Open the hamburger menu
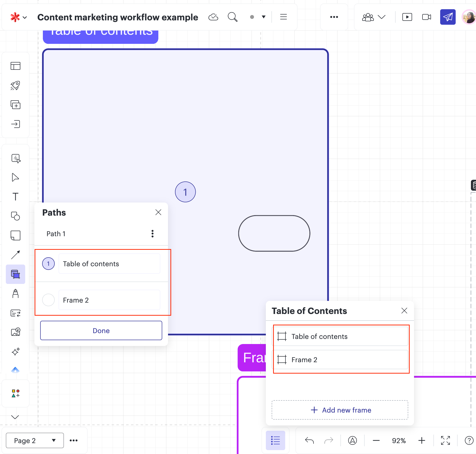Screen dimensions: 476x454 (x=284, y=17)
